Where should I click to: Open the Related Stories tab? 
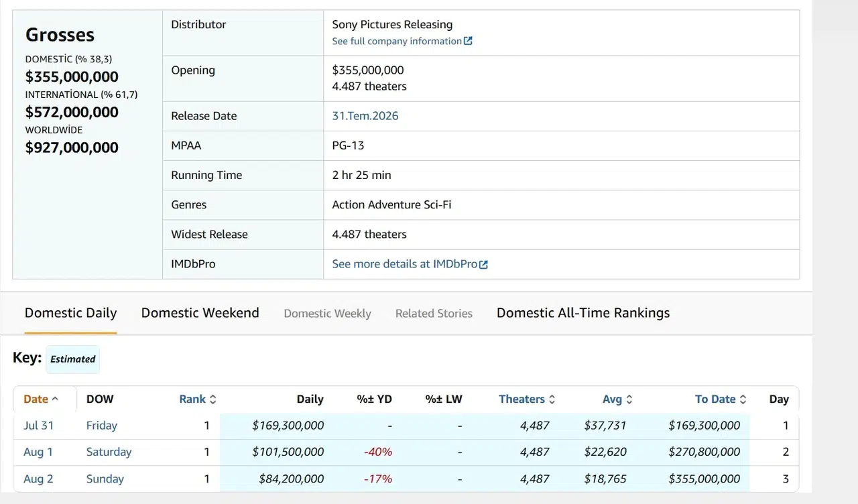(434, 314)
